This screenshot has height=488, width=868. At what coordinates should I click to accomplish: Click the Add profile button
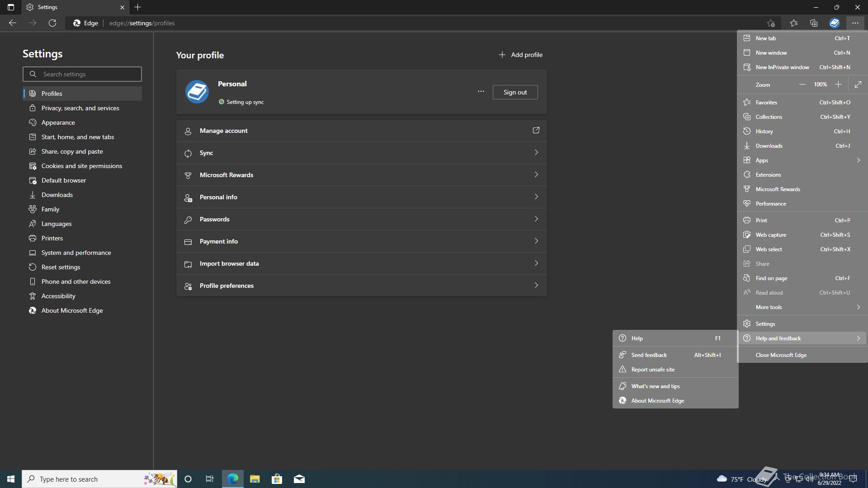(521, 55)
